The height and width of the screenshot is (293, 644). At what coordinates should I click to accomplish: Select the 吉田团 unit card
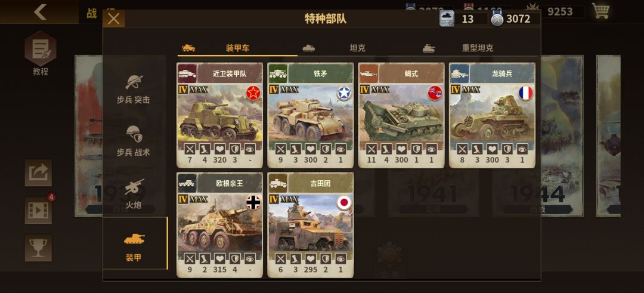(311, 225)
